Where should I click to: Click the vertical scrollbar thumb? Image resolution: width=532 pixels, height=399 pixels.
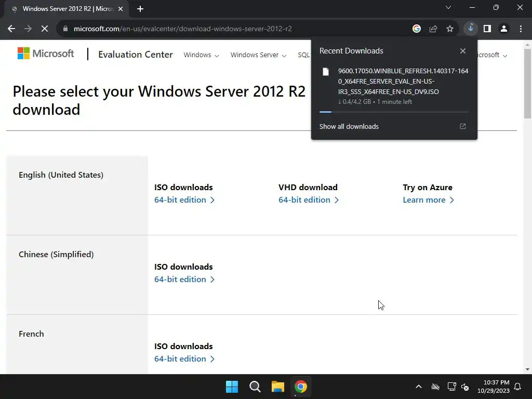(527, 84)
